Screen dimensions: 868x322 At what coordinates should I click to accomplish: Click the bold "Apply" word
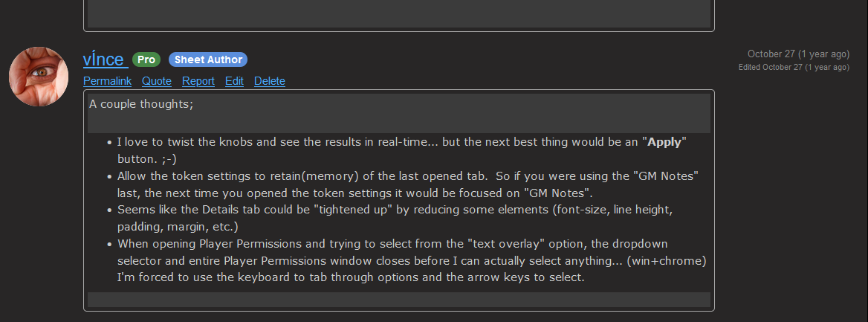click(x=664, y=142)
